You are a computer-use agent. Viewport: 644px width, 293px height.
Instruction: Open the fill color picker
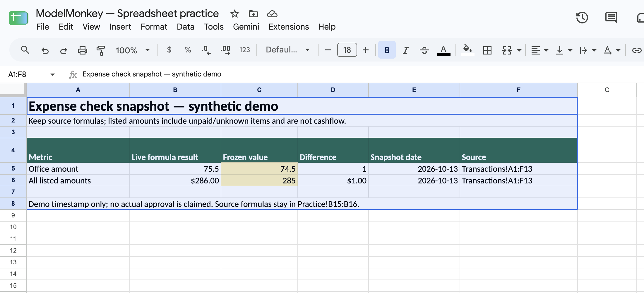(x=467, y=50)
